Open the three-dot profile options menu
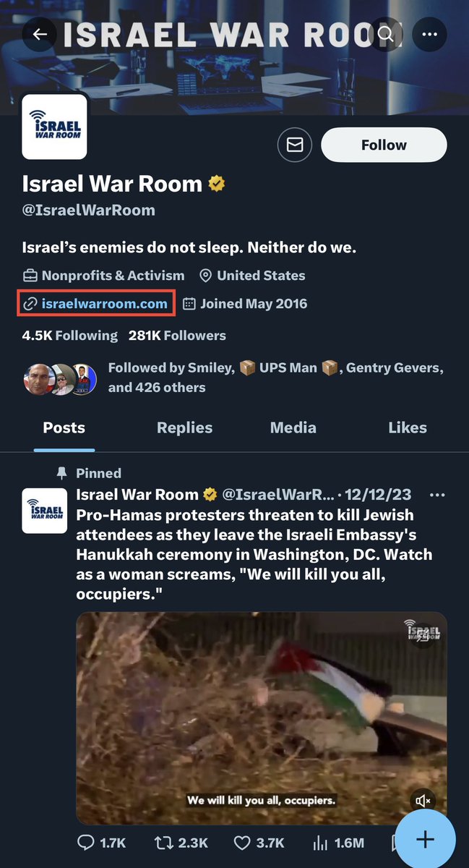This screenshot has height=868, width=469. coord(429,35)
